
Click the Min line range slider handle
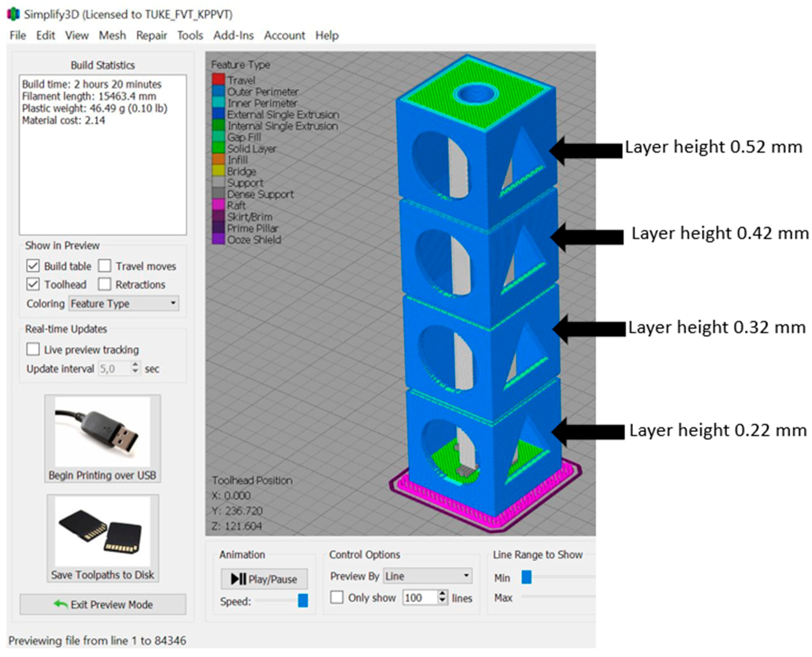(526, 578)
